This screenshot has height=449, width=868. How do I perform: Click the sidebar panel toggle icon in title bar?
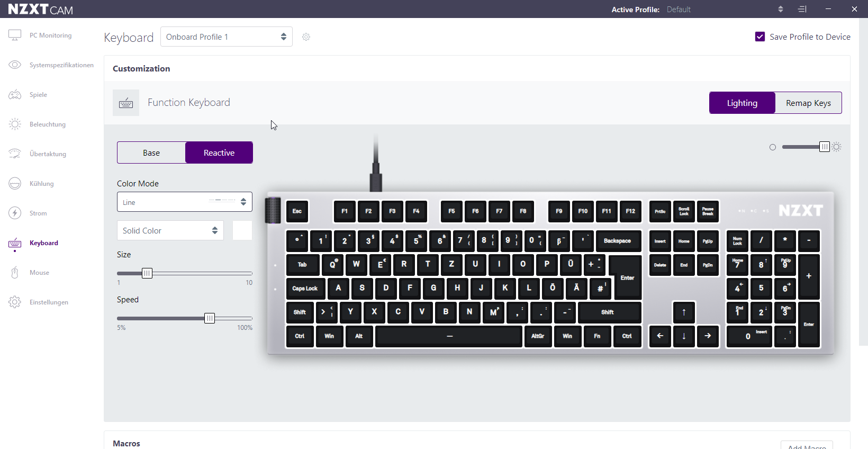[x=802, y=9]
